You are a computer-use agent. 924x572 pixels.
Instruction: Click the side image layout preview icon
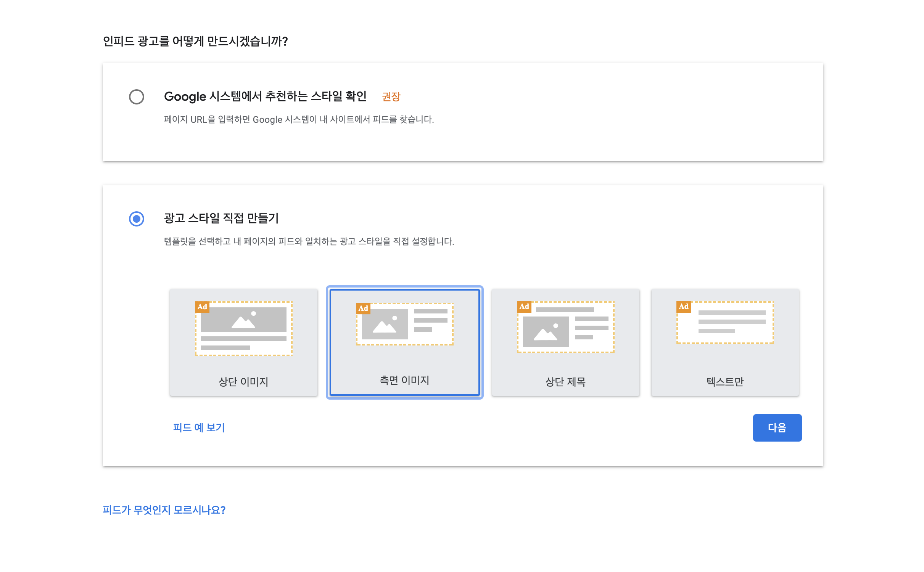[405, 325]
